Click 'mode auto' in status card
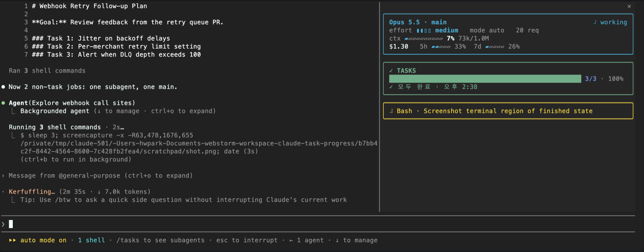The width and height of the screenshot is (644, 252). 487,30
